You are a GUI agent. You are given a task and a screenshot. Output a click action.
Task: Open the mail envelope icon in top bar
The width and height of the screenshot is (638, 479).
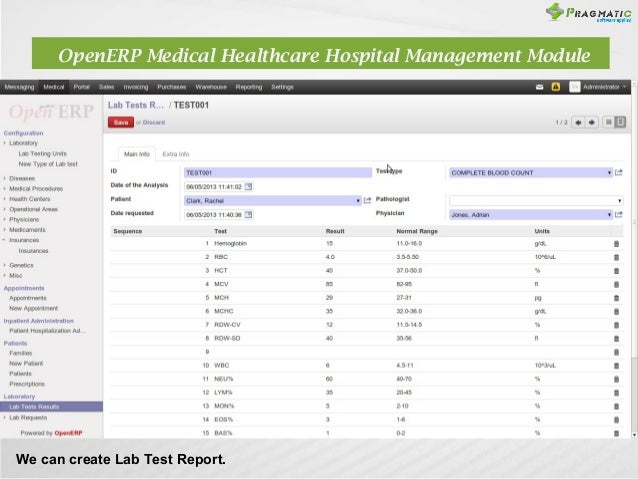coord(539,87)
